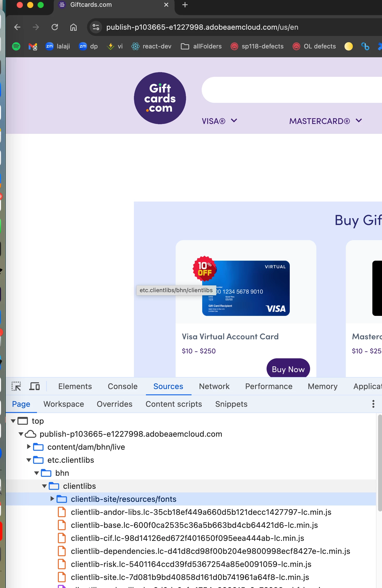The image size is (382, 588).
Task: Open the Workspace sub-tab
Action: click(64, 404)
